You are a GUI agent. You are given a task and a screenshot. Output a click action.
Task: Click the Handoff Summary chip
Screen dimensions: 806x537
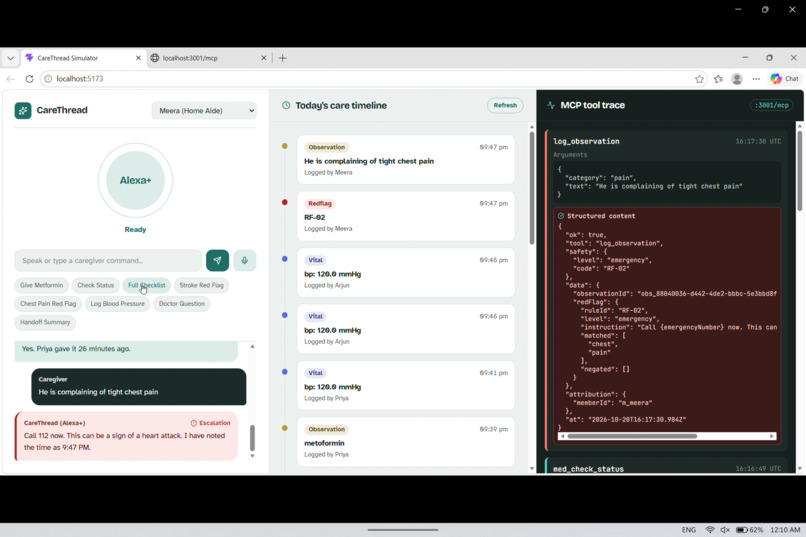pyautogui.click(x=45, y=322)
